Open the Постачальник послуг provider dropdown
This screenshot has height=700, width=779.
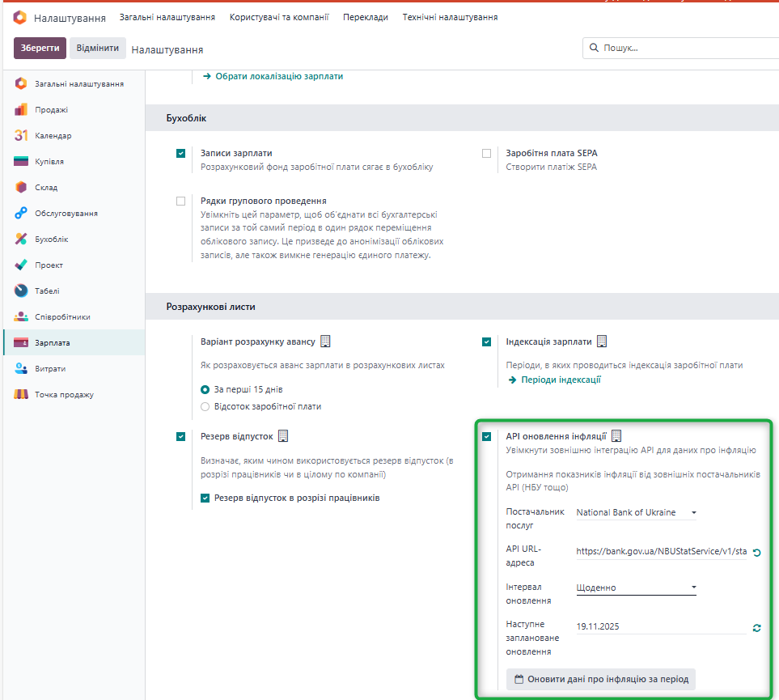636,512
